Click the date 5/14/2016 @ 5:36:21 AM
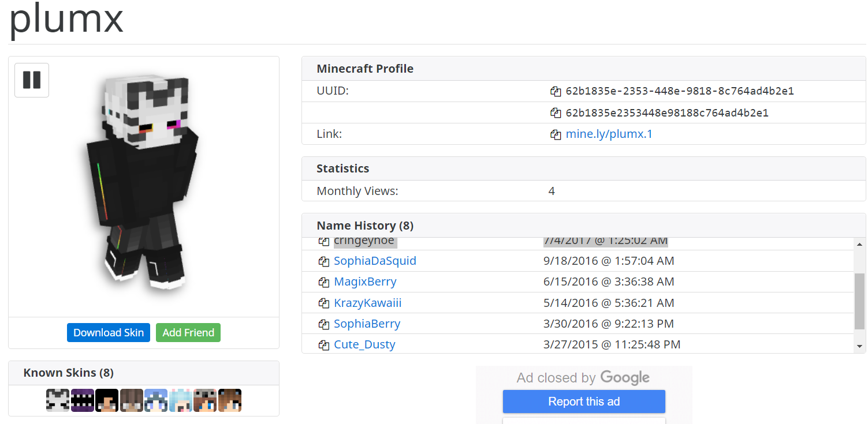The height and width of the screenshot is (424, 868). (x=609, y=303)
